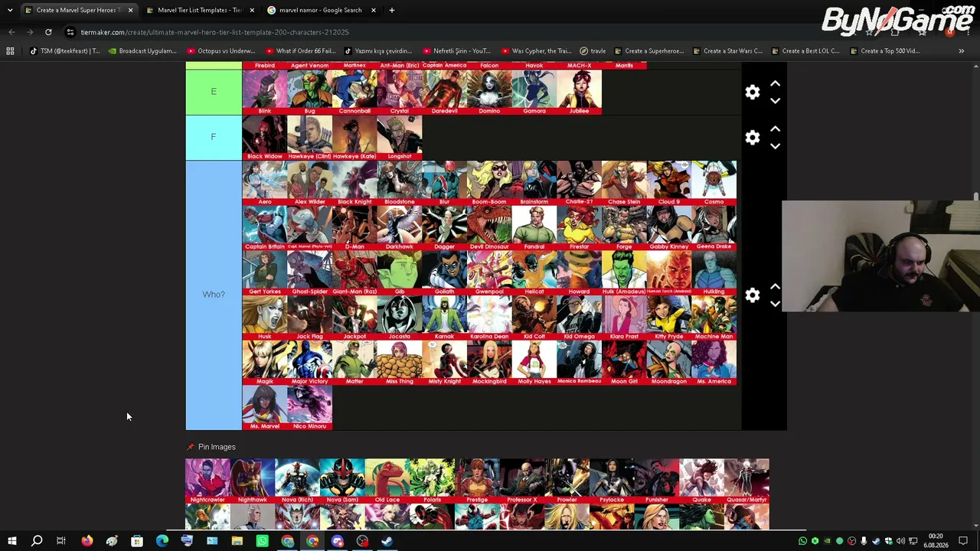Select the Cosmo character image
The width and height of the screenshot is (980, 551).
(714, 183)
